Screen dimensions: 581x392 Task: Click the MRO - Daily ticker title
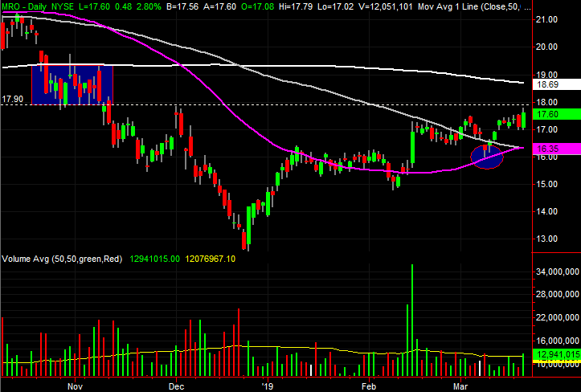point(24,6)
